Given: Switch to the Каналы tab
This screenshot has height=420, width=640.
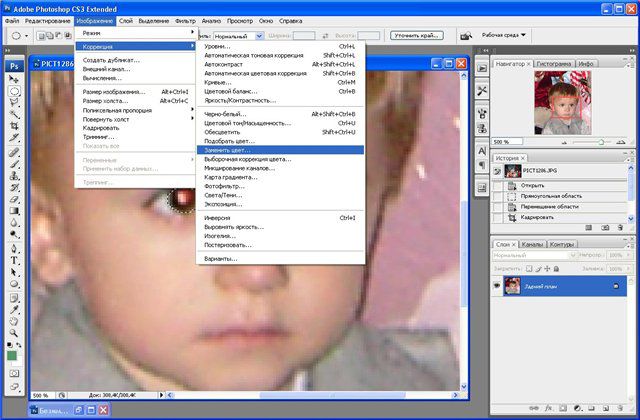Looking at the screenshot, I should tap(534, 244).
